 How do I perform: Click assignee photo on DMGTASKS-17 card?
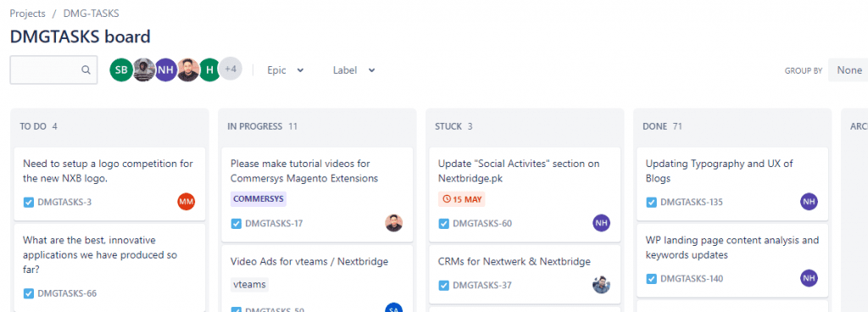coord(393,224)
